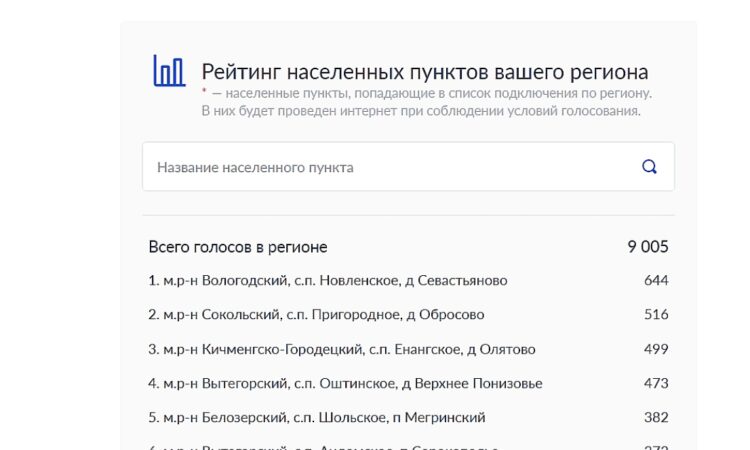
Task: Open third-ranked entry, д Олятово
Action: coord(341,349)
